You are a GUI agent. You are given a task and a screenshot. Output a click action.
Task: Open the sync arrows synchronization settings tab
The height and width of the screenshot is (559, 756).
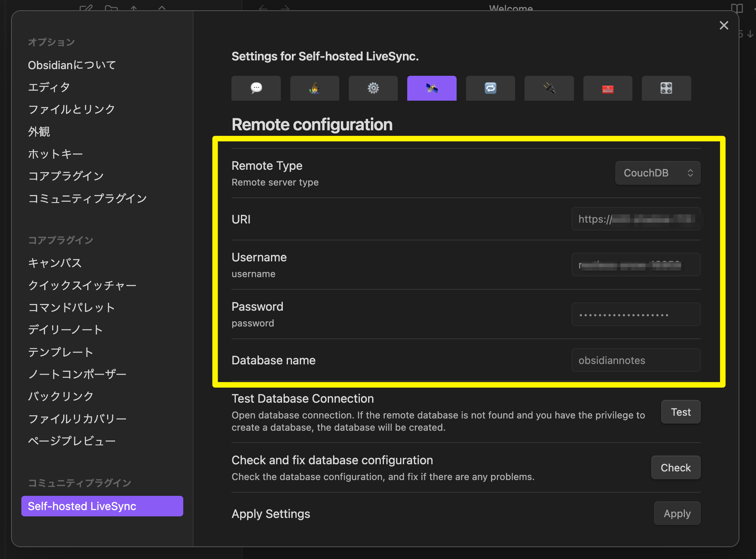coord(490,88)
